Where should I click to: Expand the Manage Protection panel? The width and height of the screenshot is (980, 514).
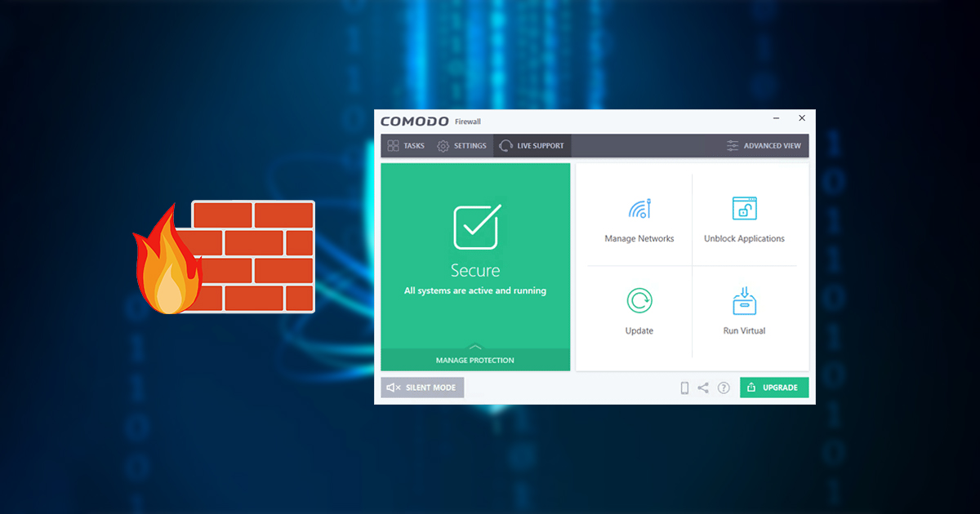[475, 360]
